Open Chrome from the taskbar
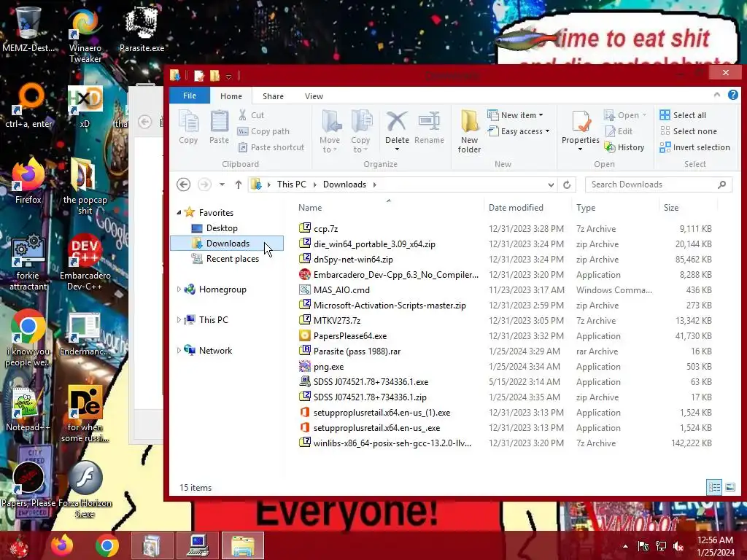The height and width of the screenshot is (560, 747). (x=107, y=545)
